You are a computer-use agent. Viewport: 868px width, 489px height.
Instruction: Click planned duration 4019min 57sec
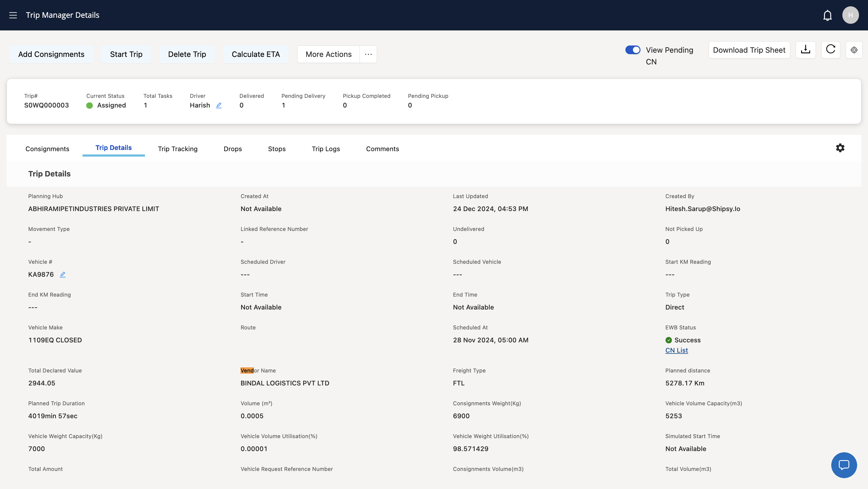click(53, 416)
